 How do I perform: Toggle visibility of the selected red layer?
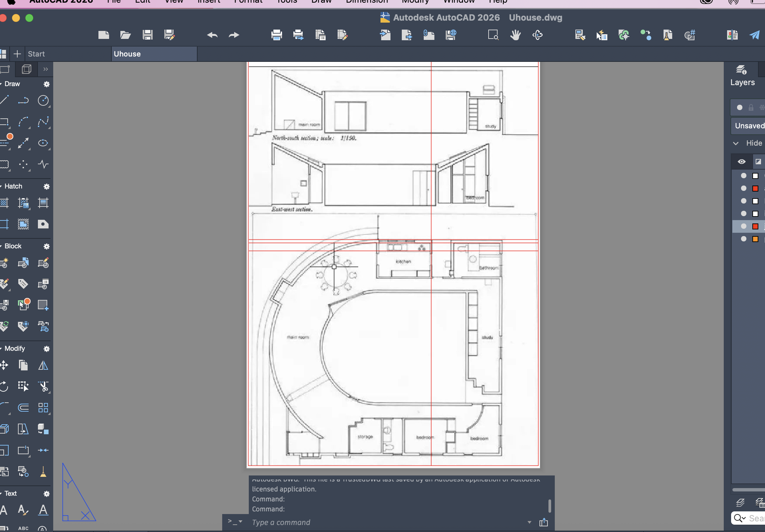[x=743, y=226]
